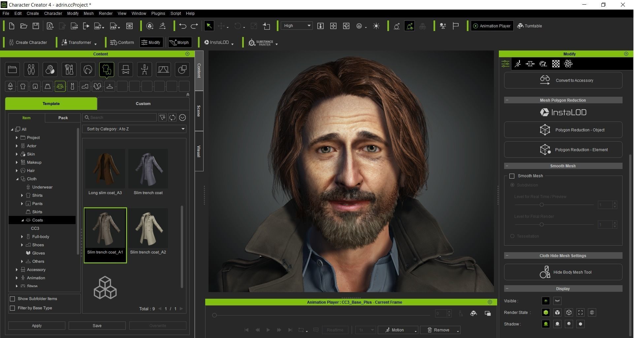Select the last Shadow option
The image size is (644, 338).
580,324
